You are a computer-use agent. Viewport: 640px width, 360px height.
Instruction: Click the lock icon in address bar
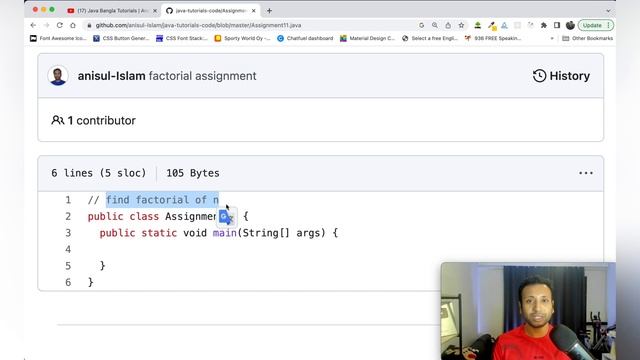click(89, 25)
